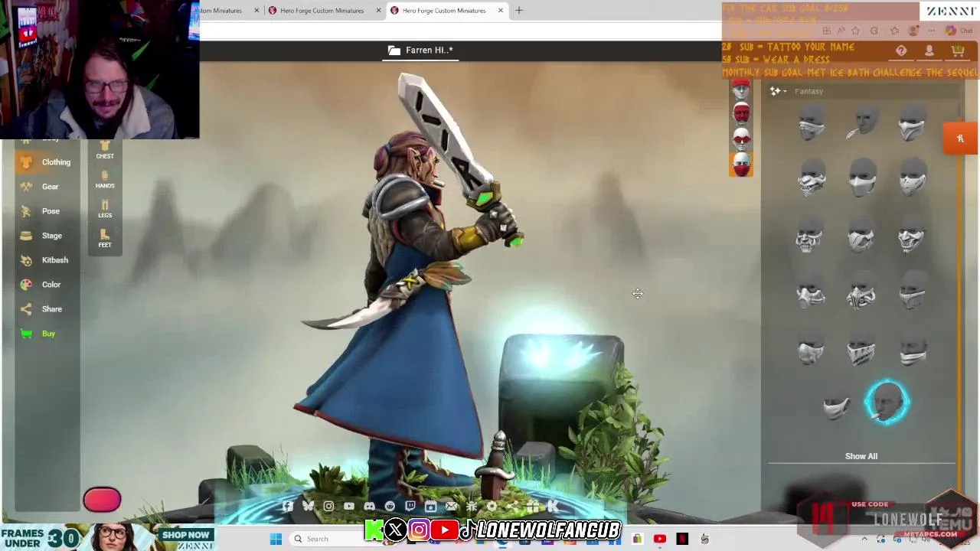Pick the highlighted cigar mouth item
The height and width of the screenshot is (551, 980).
pyautogui.click(x=887, y=402)
